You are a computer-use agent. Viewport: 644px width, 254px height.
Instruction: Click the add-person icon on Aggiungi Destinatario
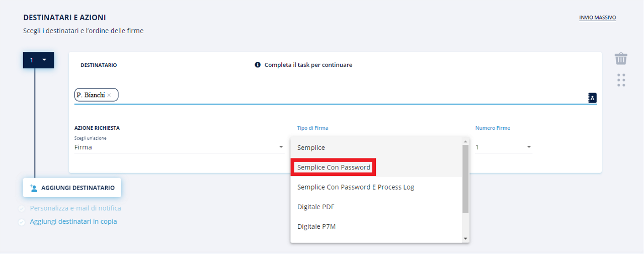34,188
